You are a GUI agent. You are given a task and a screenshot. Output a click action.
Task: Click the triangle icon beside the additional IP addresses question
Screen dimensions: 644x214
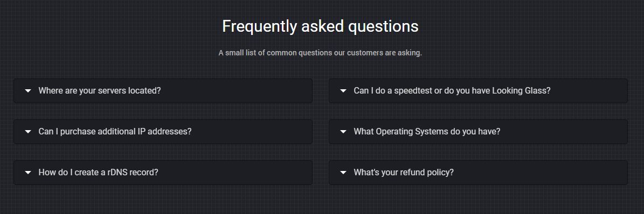coord(28,132)
